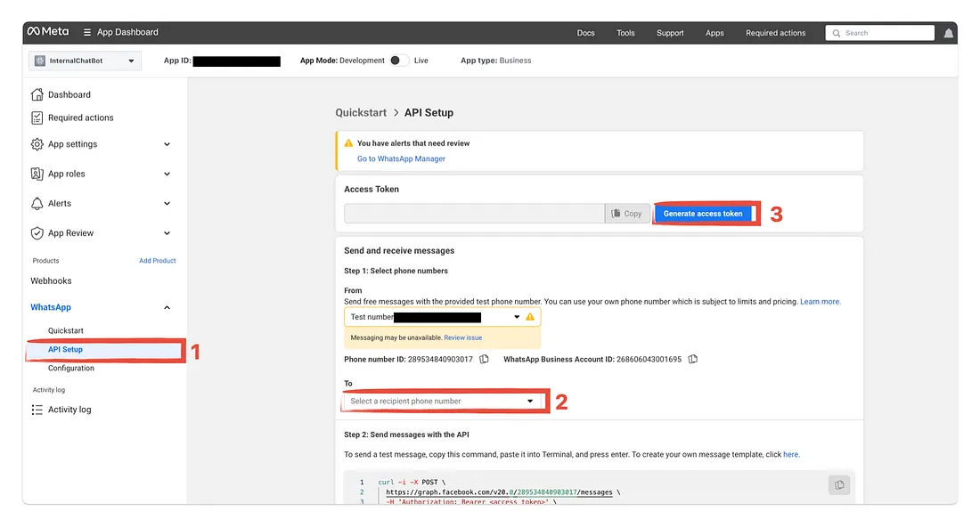This screenshot has height=528, width=980.
Task: Expand the App Review section
Action: coord(167,233)
